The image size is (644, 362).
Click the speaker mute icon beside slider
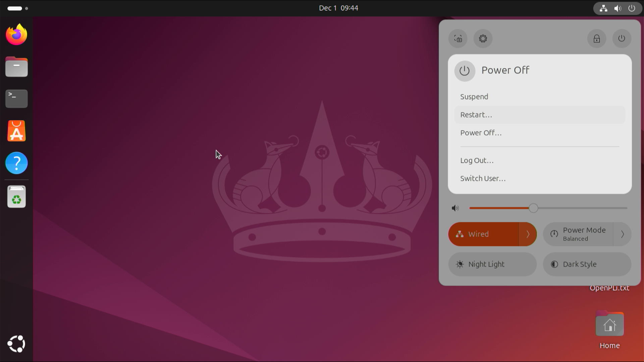click(455, 208)
